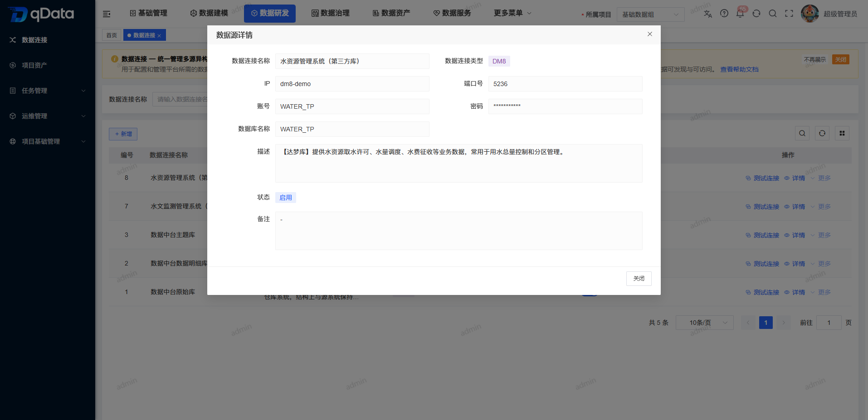
Task: Switch to the 首页 tab
Action: click(x=112, y=35)
